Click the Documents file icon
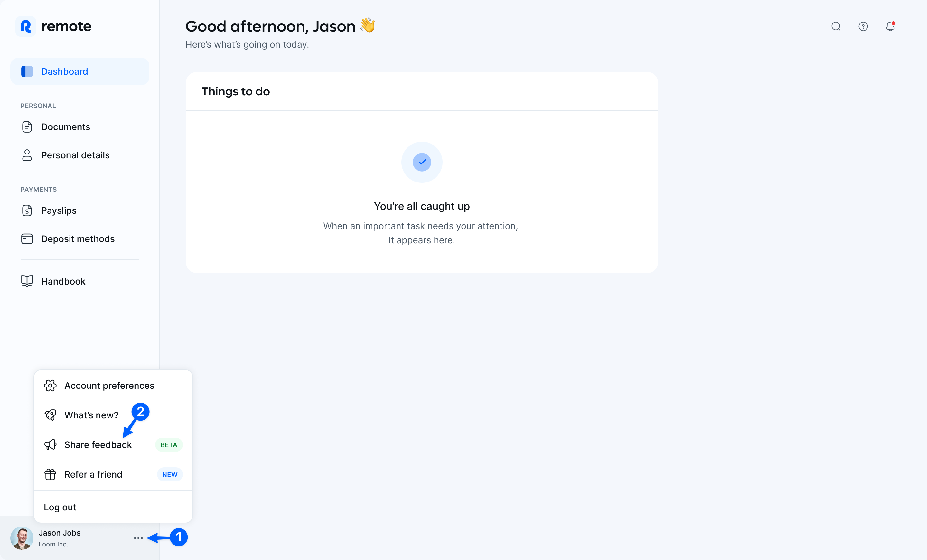Image resolution: width=927 pixels, height=560 pixels. point(27,127)
